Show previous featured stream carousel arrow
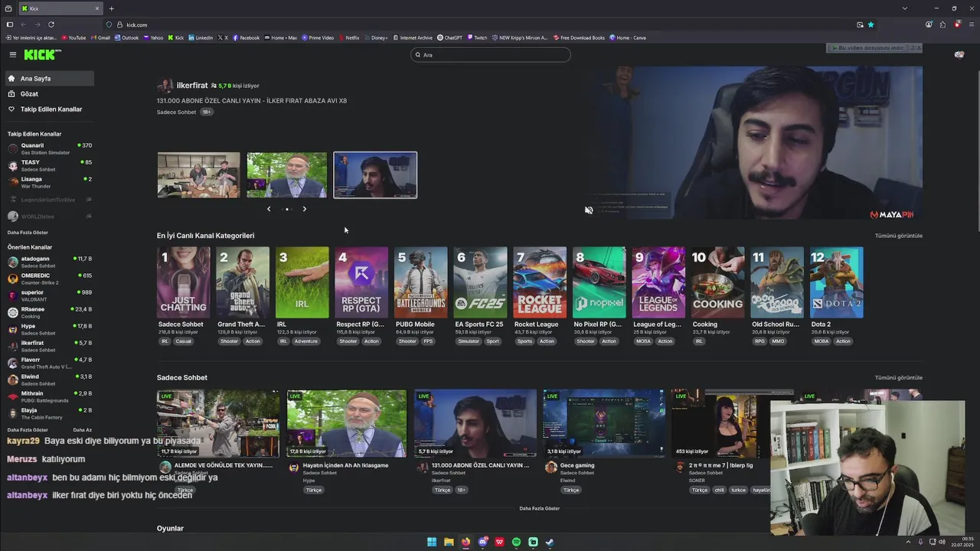This screenshot has width=980, height=551. click(269, 209)
